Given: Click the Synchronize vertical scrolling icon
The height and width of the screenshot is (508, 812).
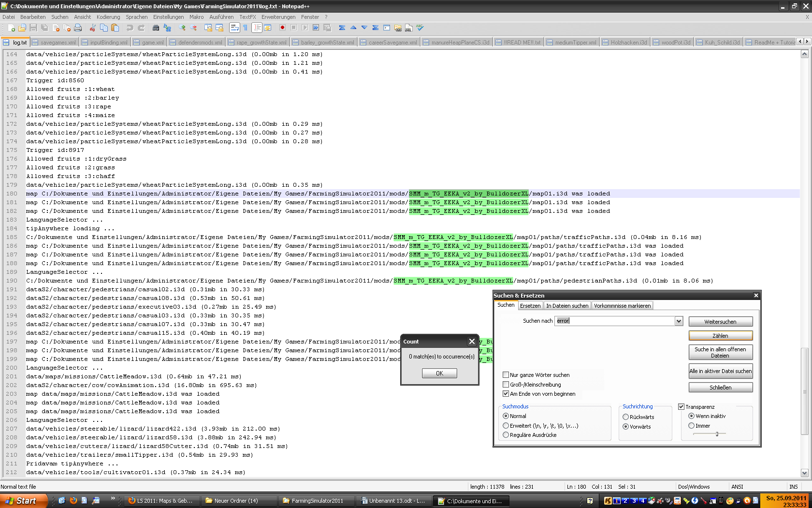Looking at the screenshot, I should [x=208, y=28].
